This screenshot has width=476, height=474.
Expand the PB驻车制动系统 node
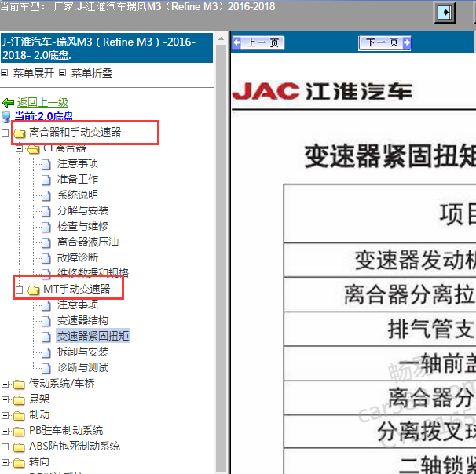pos(5,432)
